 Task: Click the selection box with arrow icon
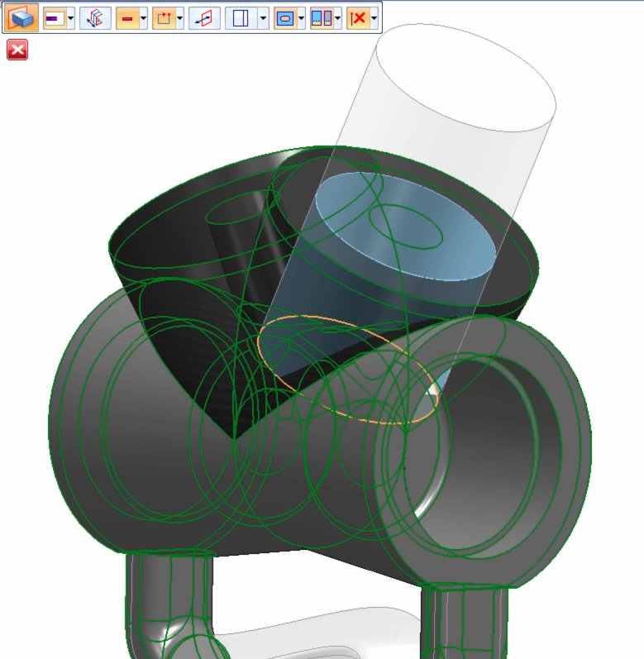tap(164, 18)
